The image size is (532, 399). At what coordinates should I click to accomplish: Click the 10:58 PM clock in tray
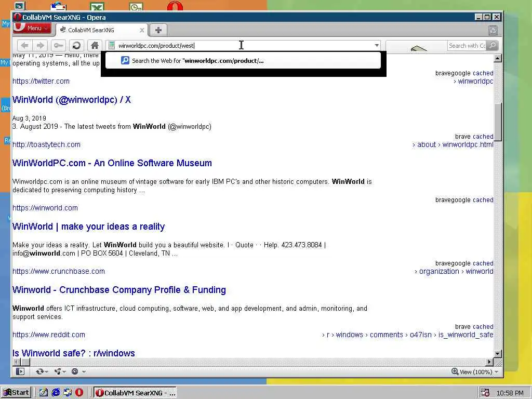pos(510,393)
